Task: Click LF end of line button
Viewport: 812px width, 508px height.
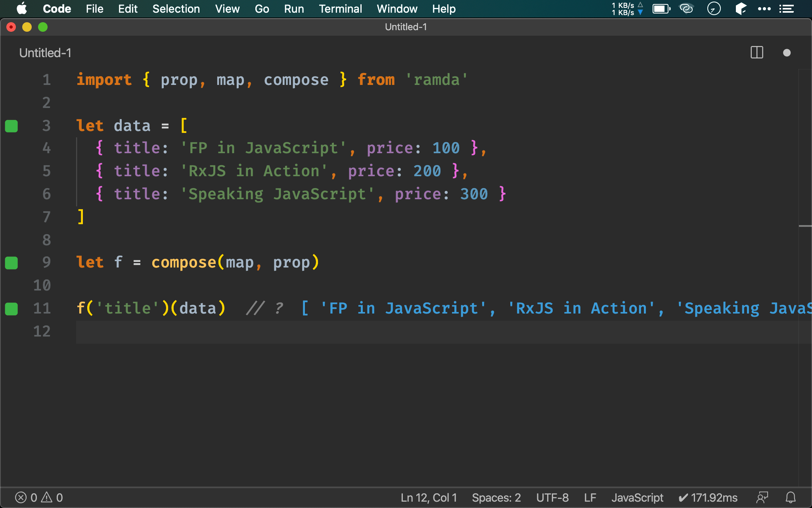Action: coord(590,497)
